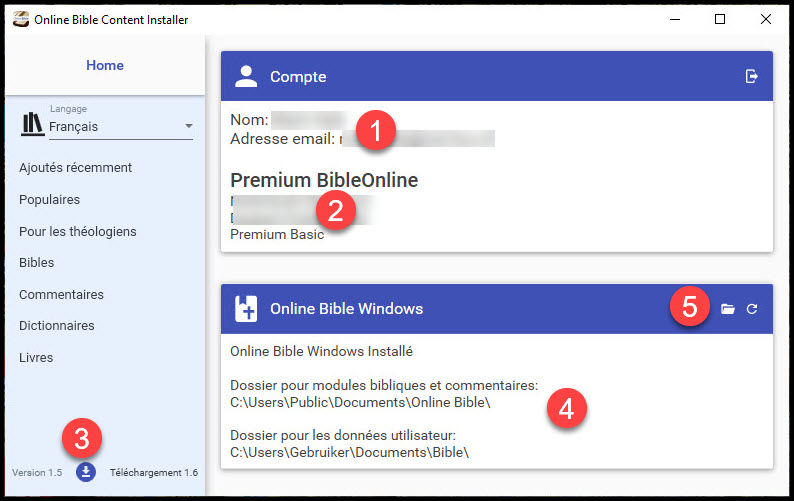The width and height of the screenshot is (794, 501).
Task: Expand the language selector arrow
Action: tap(188, 126)
